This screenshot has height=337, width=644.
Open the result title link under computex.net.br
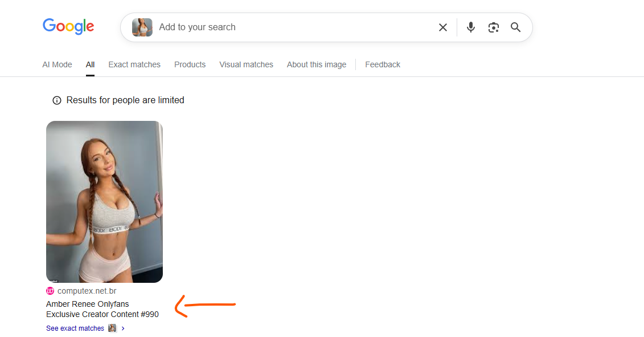tap(102, 309)
